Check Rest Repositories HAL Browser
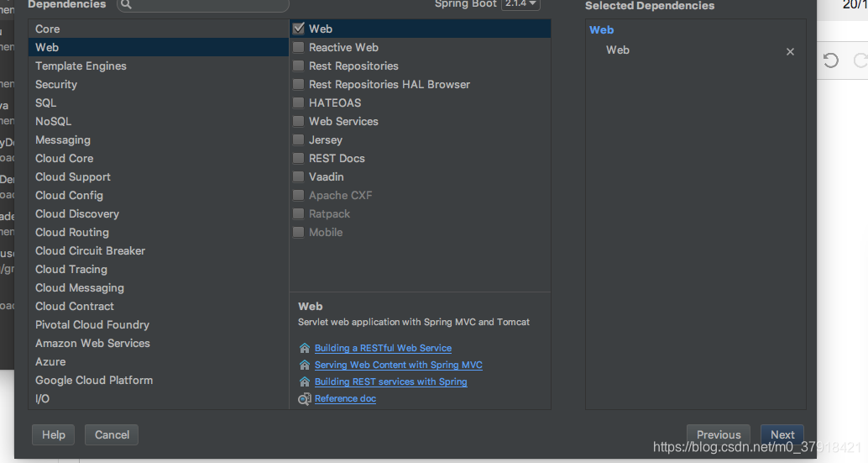868x463 pixels. (x=298, y=84)
